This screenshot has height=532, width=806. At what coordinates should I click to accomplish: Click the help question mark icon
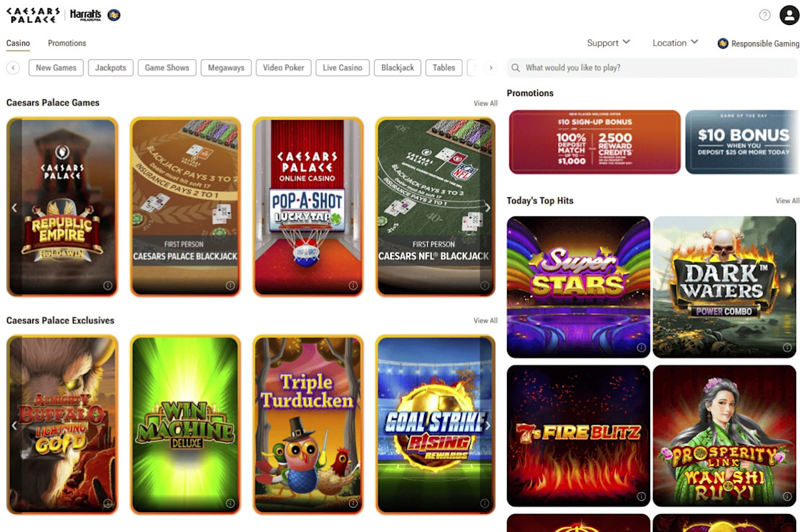click(765, 15)
